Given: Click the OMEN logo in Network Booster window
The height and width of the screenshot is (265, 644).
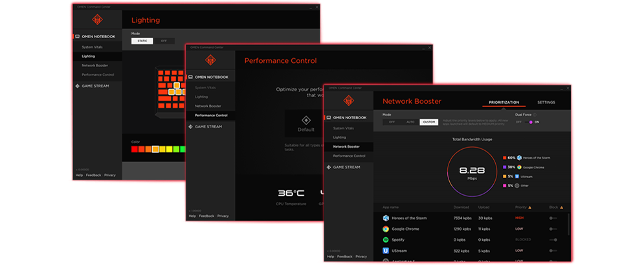Looking at the screenshot, I should pos(349,100).
